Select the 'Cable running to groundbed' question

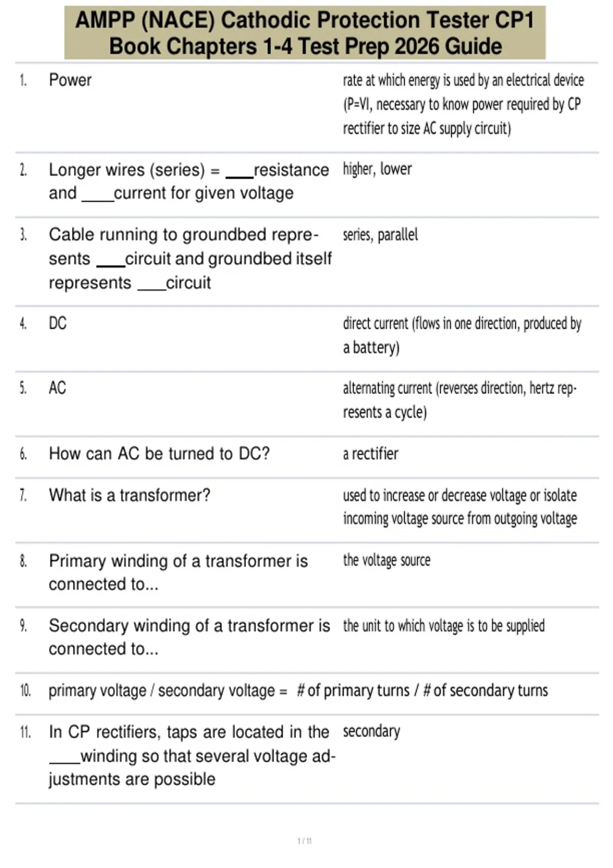(x=190, y=258)
